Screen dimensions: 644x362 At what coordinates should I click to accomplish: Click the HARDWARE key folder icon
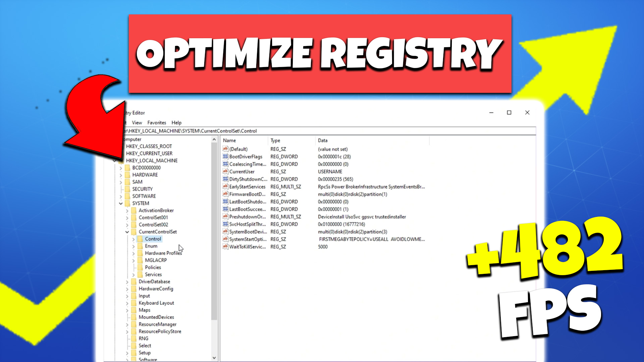pyautogui.click(x=127, y=175)
